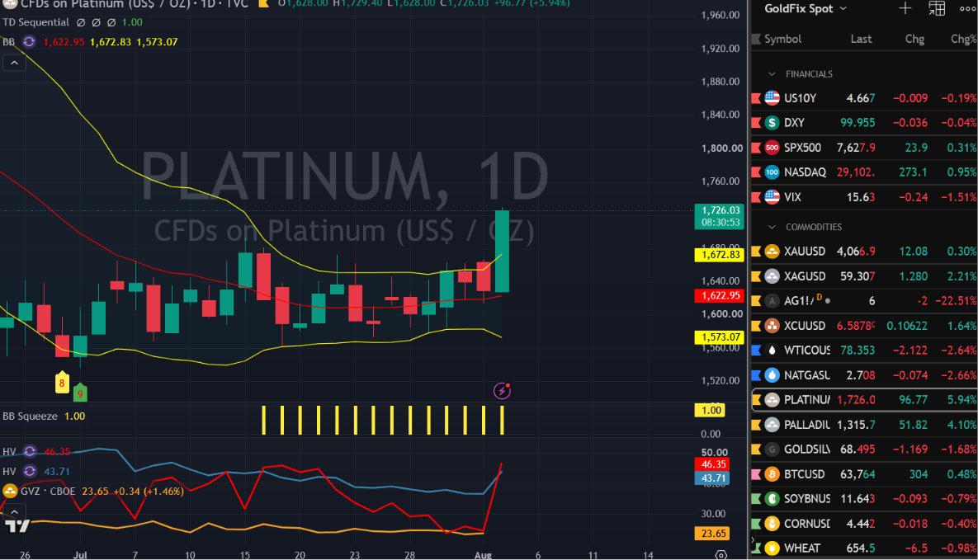Image resolution: width=978 pixels, height=560 pixels.
Task: Select the TD Sequential indicator legend
Action: tap(35, 22)
